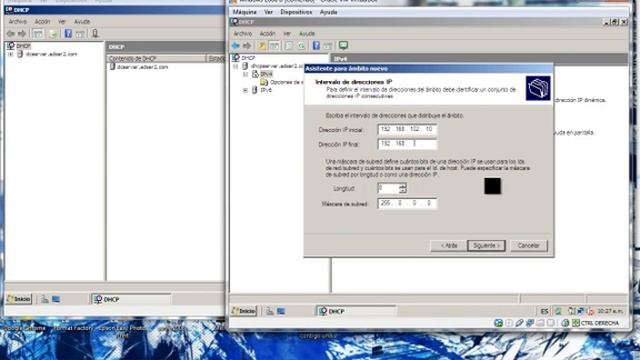640x360 pixels.
Task: Click Inicio button in dhcpserver taskbar
Action: tap(244, 311)
